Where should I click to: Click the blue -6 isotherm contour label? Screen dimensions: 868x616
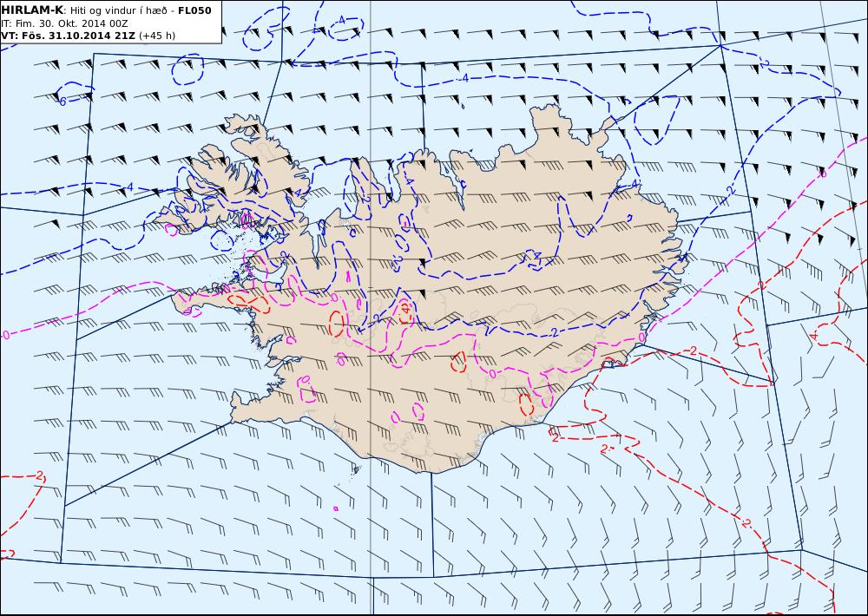pos(62,101)
